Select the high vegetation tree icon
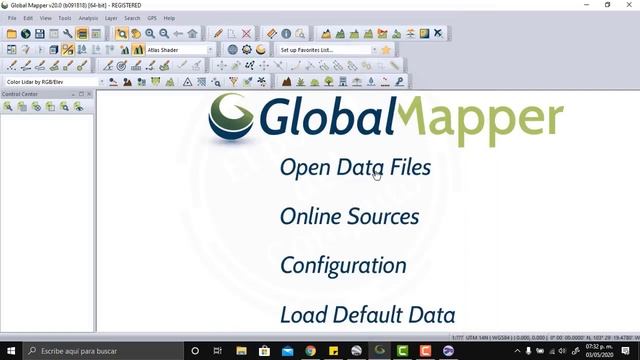640x360 pixels. pyautogui.click(x=329, y=82)
